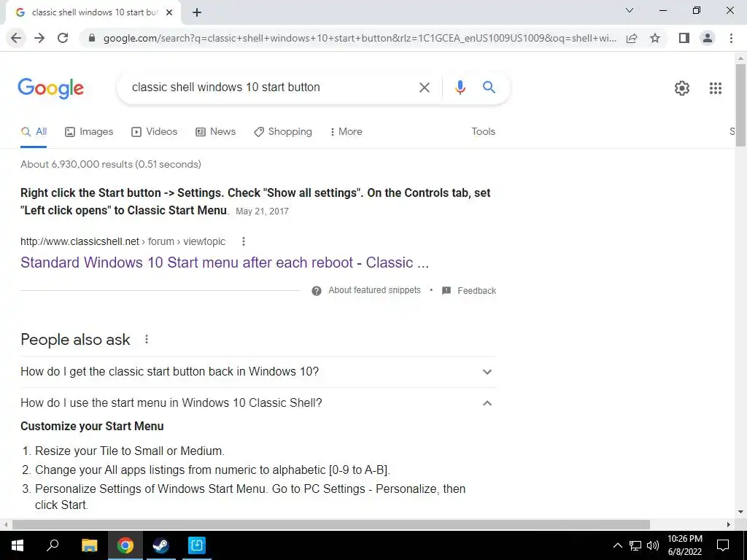Close the classic shell search tab
The width and height of the screenshot is (747, 560).
(169, 13)
